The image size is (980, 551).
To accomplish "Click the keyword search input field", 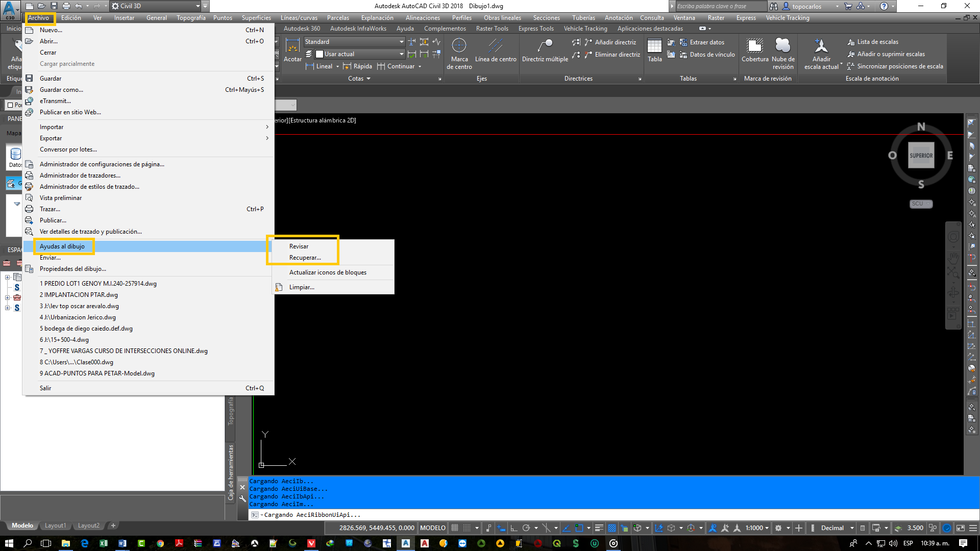I will pos(721,6).
